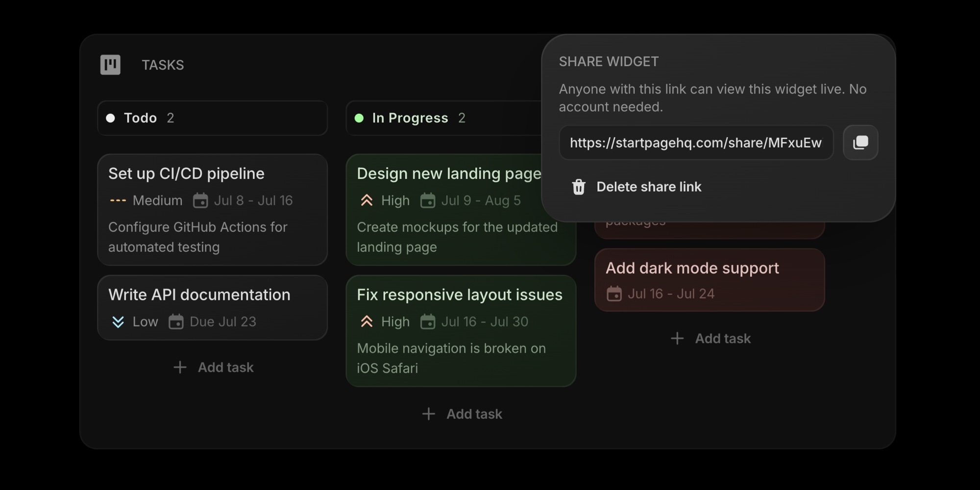Click the calendar icon next to Jul 9 - Aug 5

(428, 200)
